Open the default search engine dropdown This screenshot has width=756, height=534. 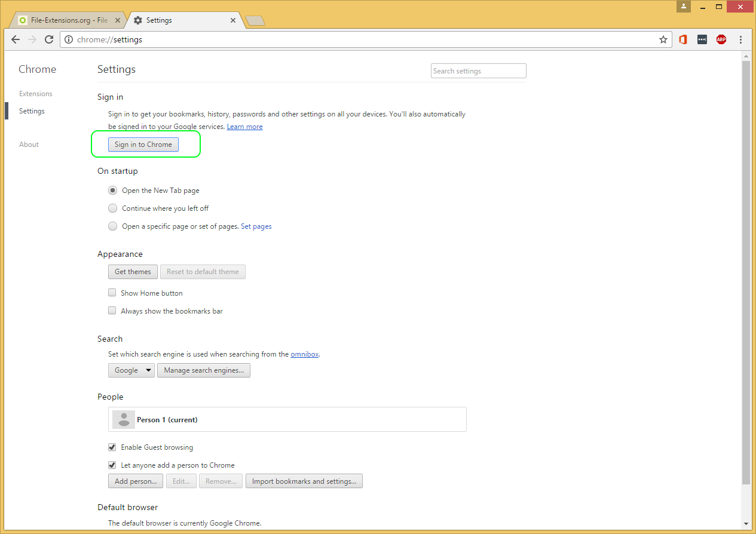131,370
